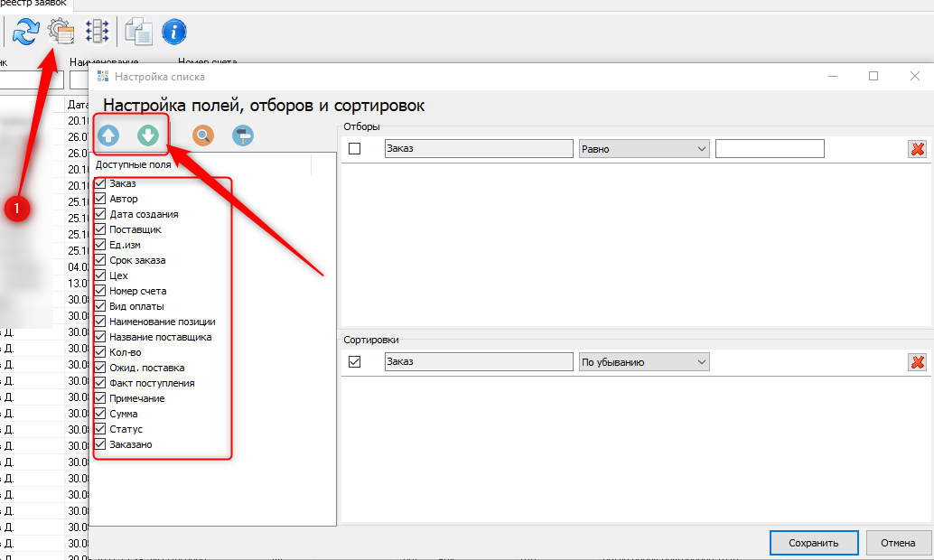Screen dimensions: 934x560
Task: Click the column layout icon in the toolbar
Action: tap(97, 32)
